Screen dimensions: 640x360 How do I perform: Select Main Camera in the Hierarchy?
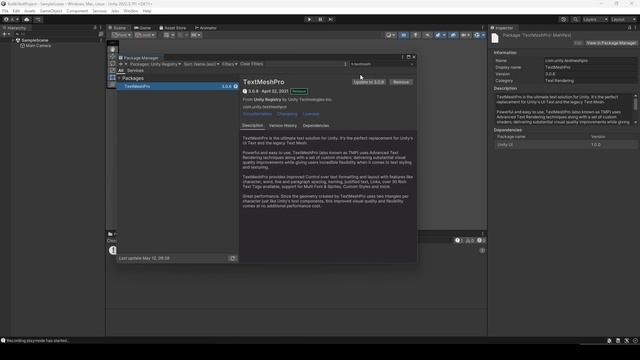point(38,46)
